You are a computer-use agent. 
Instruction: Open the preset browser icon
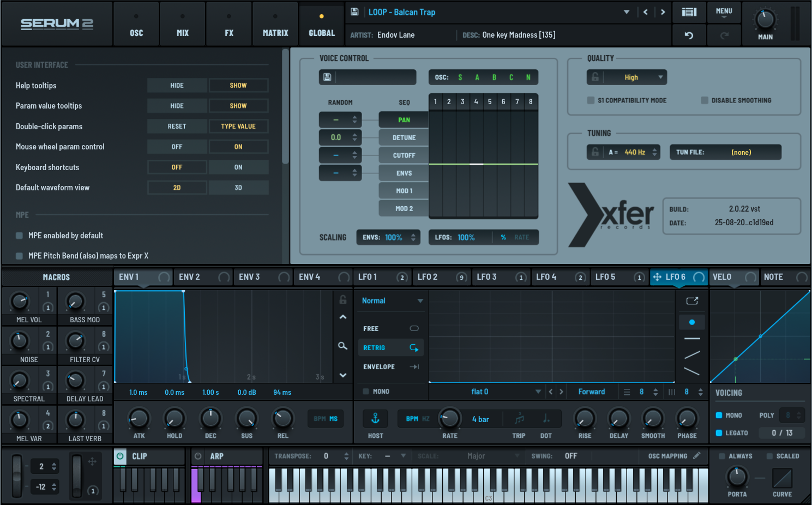click(689, 12)
